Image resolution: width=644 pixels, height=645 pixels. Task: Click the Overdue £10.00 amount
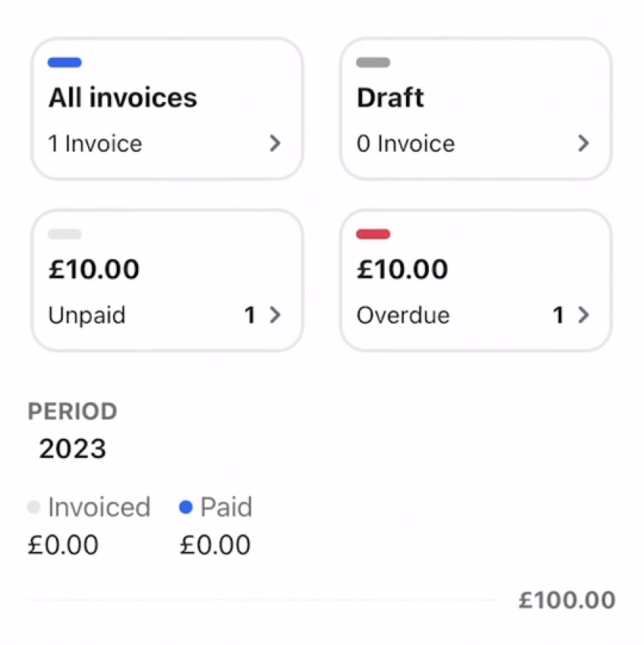[x=402, y=269]
